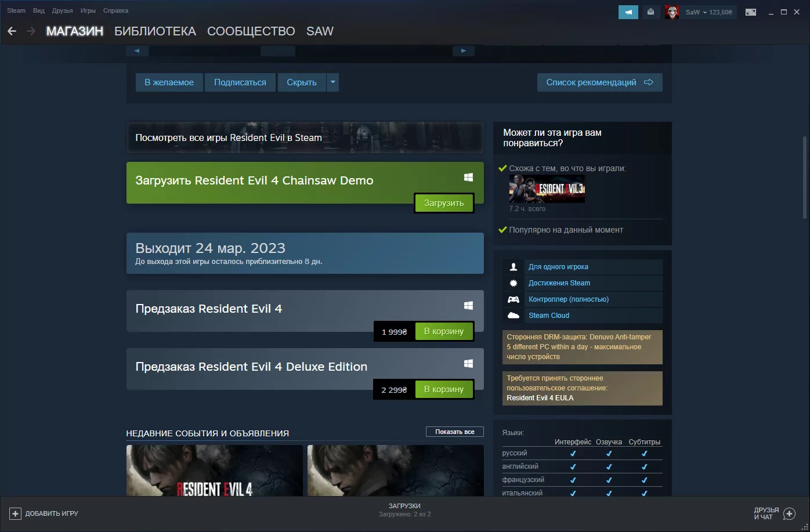The width and height of the screenshot is (810, 532).
Task: Add Deluxe Edition pre-order to cart
Action: point(444,389)
